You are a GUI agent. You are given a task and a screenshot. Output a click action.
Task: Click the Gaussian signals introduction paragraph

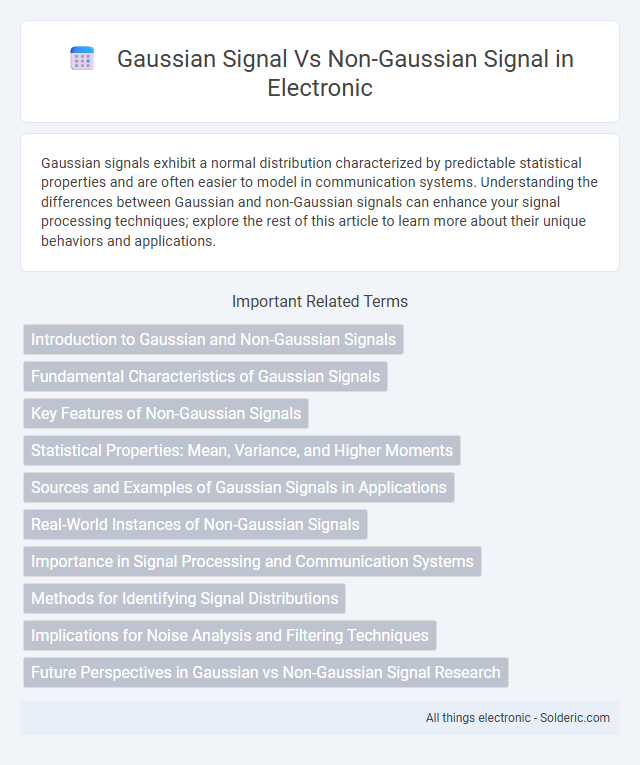[320, 202]
